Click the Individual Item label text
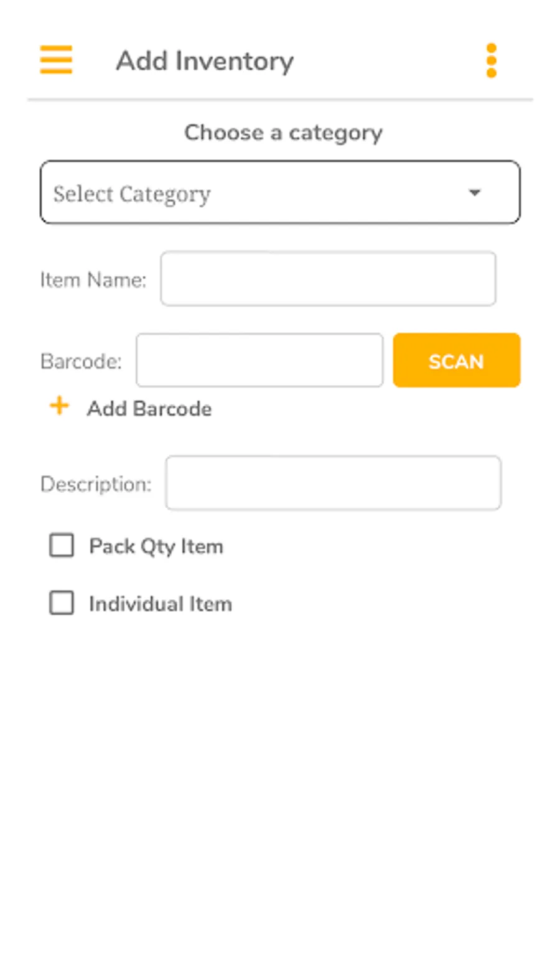The height and width of the screenshot is (962, 560). (161, 604)
